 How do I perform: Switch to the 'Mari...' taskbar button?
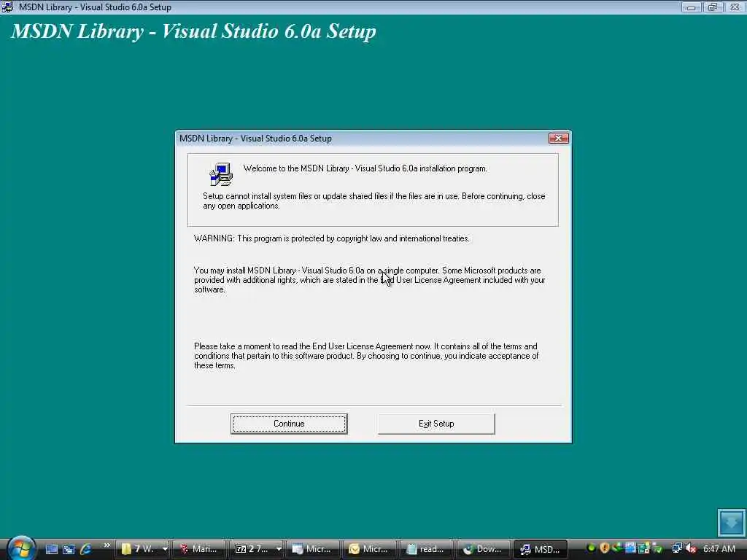tap(198, 549)
